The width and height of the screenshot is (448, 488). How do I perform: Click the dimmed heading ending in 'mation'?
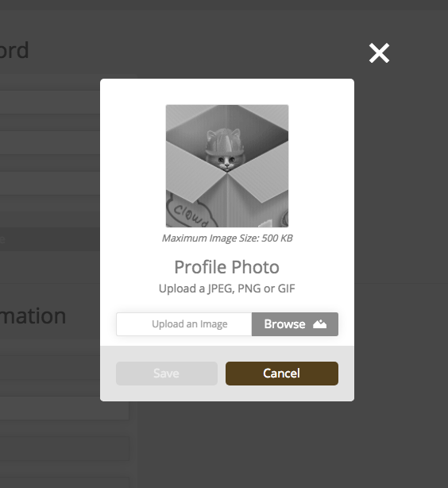click(x=33, y=316)
